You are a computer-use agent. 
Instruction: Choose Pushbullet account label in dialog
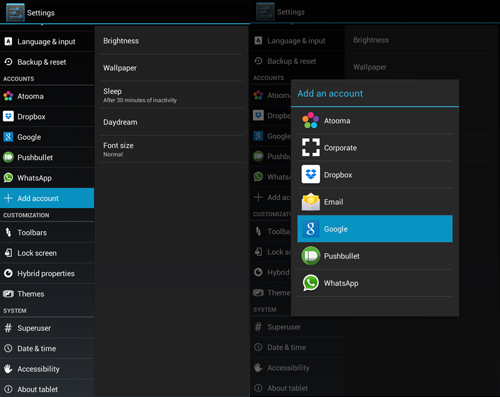342,256
